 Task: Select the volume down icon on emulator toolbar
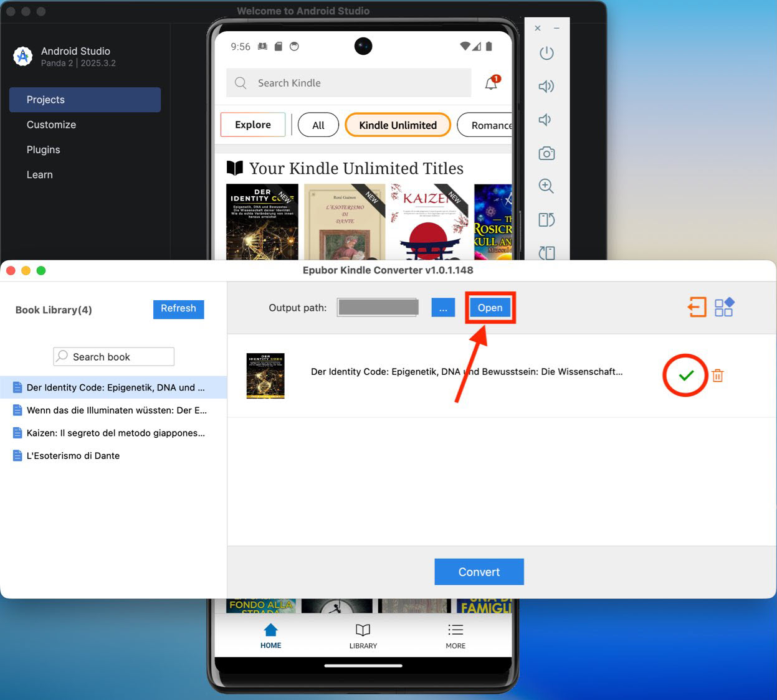point(546,120)
